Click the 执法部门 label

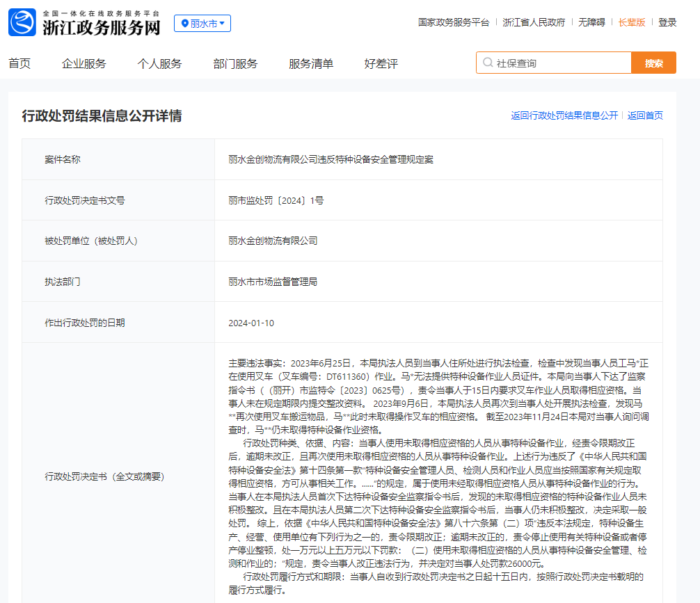click(x=63, y=282)
